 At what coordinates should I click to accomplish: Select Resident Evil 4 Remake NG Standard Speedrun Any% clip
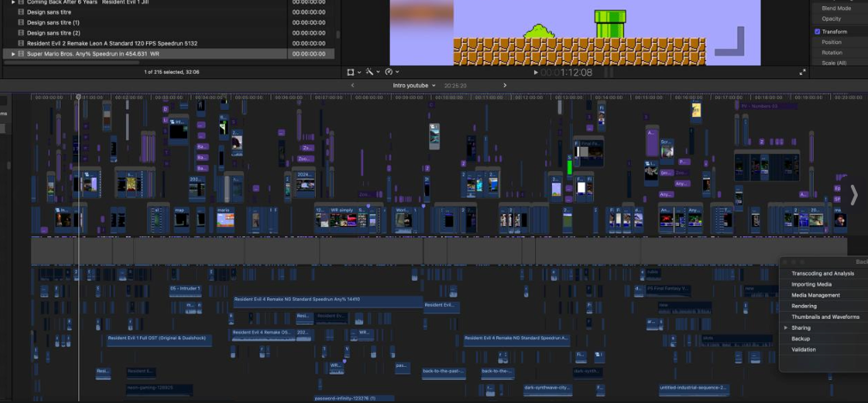[x=328, y=302]
